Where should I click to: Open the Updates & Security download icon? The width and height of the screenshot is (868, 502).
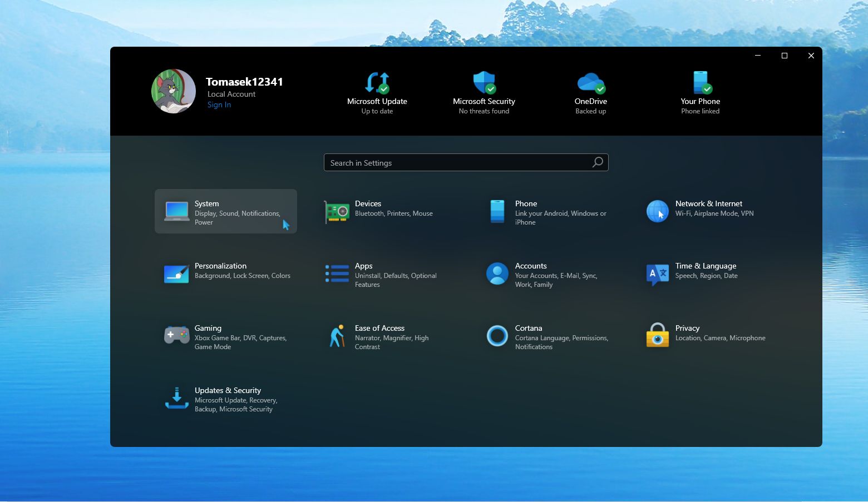pyautogui.click(x=177, y=398)
